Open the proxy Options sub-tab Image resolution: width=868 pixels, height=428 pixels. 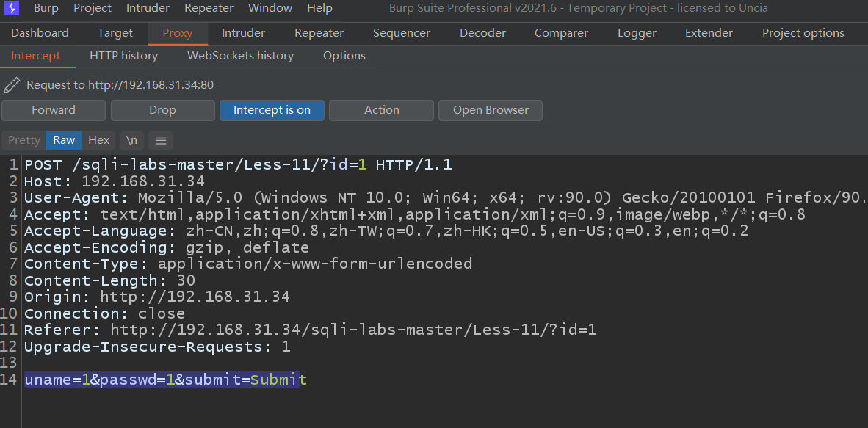tap(344, 56)
